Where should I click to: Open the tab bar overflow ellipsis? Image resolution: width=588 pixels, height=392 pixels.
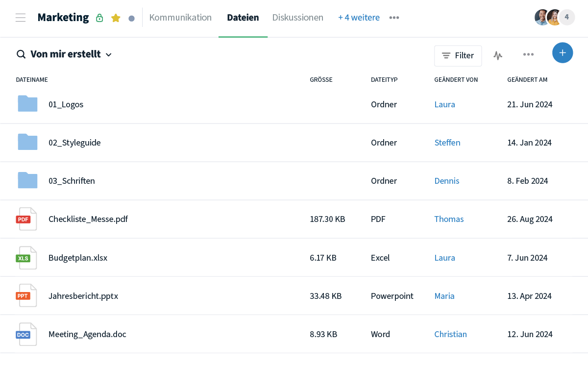(394, 18)
